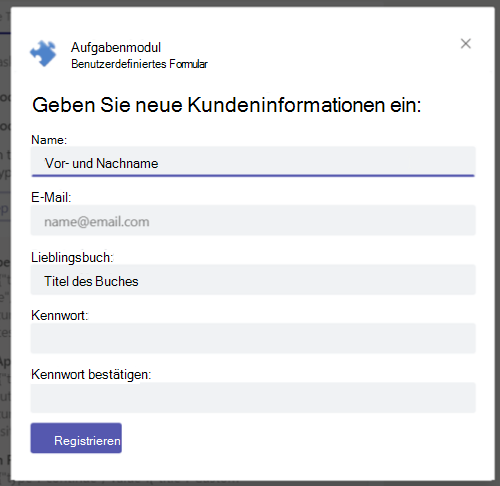This screenshot has width=500, height=486.
Task: Click the E-Mail field with placeholder name@email.com
Action: click(253, 220)
